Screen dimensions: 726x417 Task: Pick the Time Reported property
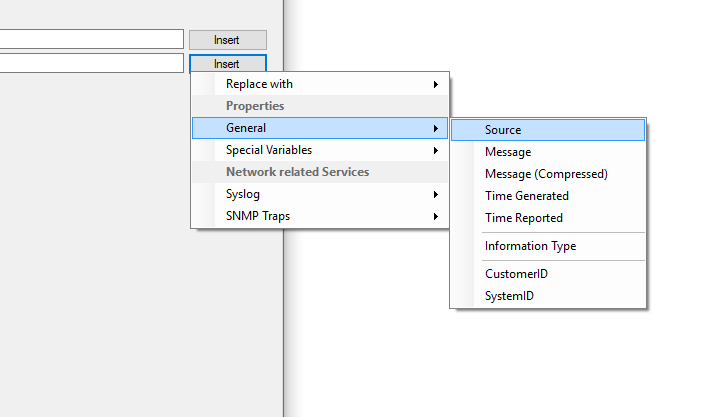tap(548, 218)
